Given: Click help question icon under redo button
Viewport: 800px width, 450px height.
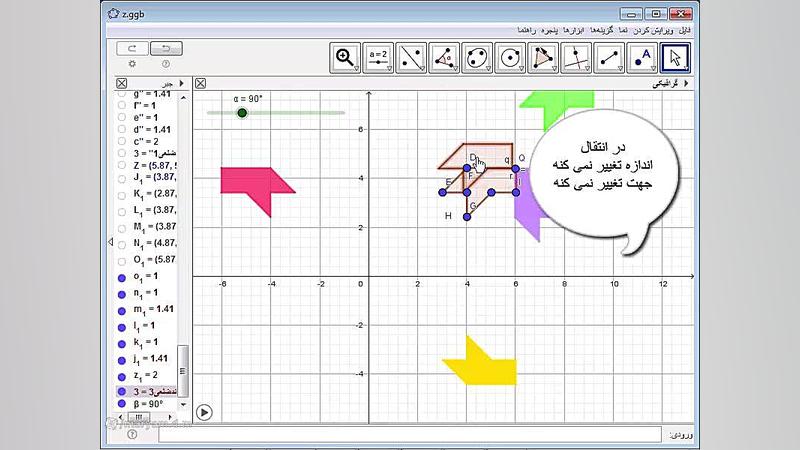Looking at the screenshot, I should click(166, 64).
